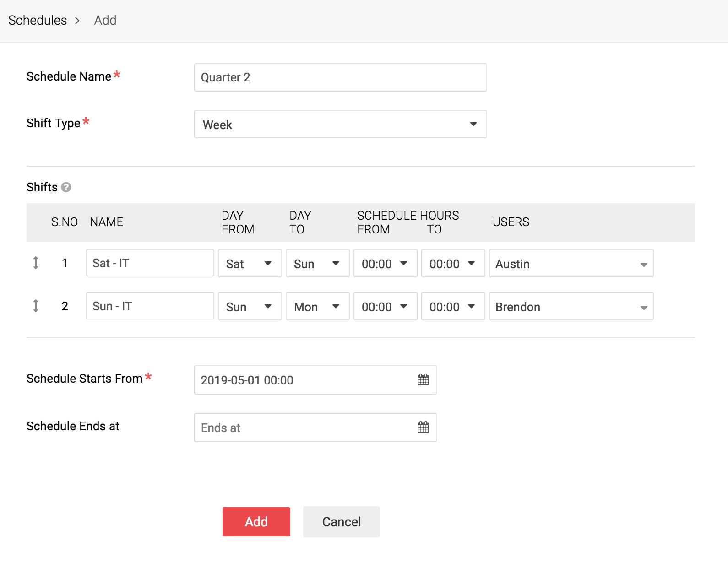728x574 pixels.
Task: Open the Austin users dropdown
Action: (571, 263)
